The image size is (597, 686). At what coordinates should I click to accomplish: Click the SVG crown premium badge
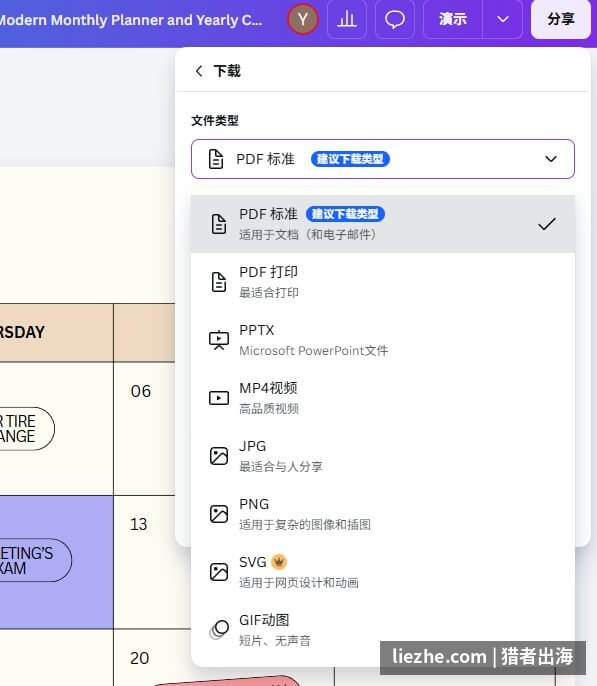(279, 561)
